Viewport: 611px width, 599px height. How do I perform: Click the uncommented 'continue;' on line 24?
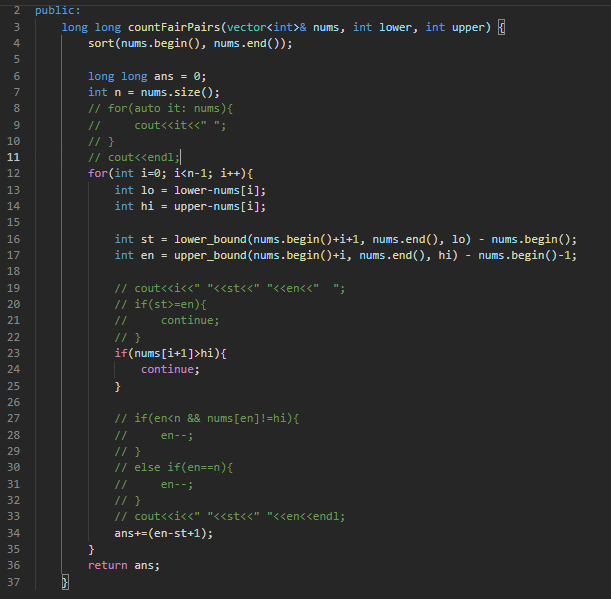click(170, 369)
